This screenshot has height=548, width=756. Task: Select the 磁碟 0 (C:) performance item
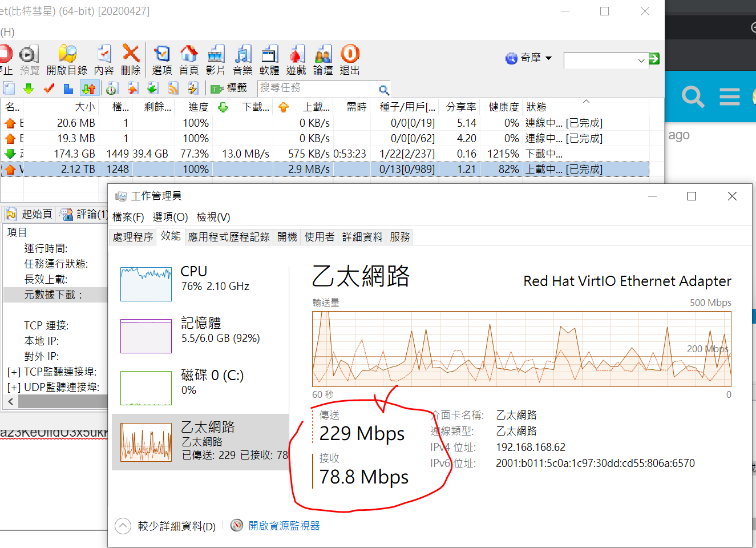[x=200, y=388]
